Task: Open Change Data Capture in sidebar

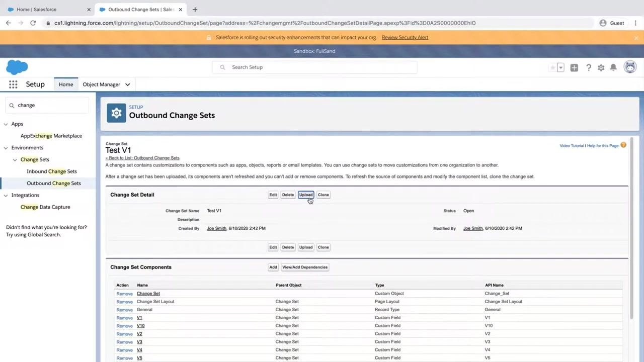Action: coord(45,207)
